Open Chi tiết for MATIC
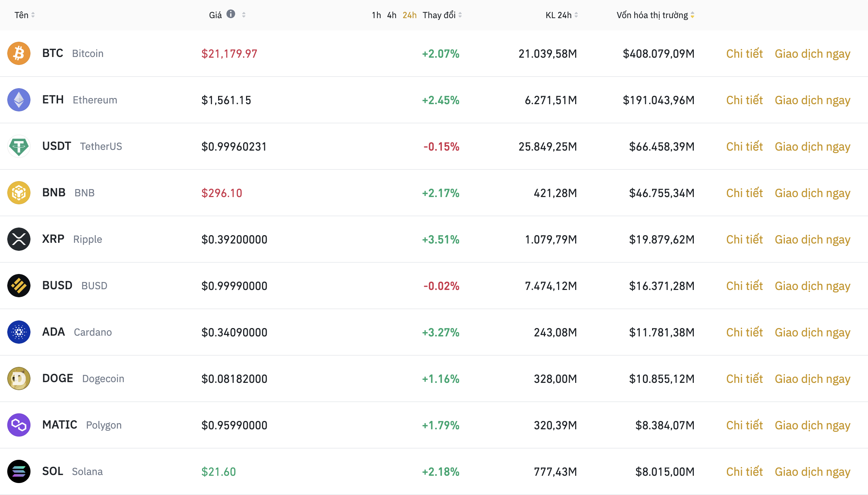The height and width of the screenshot is (495, 868). coord(744,425)
